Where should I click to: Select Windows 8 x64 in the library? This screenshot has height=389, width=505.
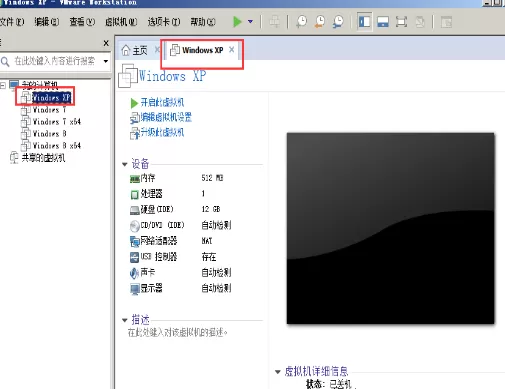coord(57,146)
